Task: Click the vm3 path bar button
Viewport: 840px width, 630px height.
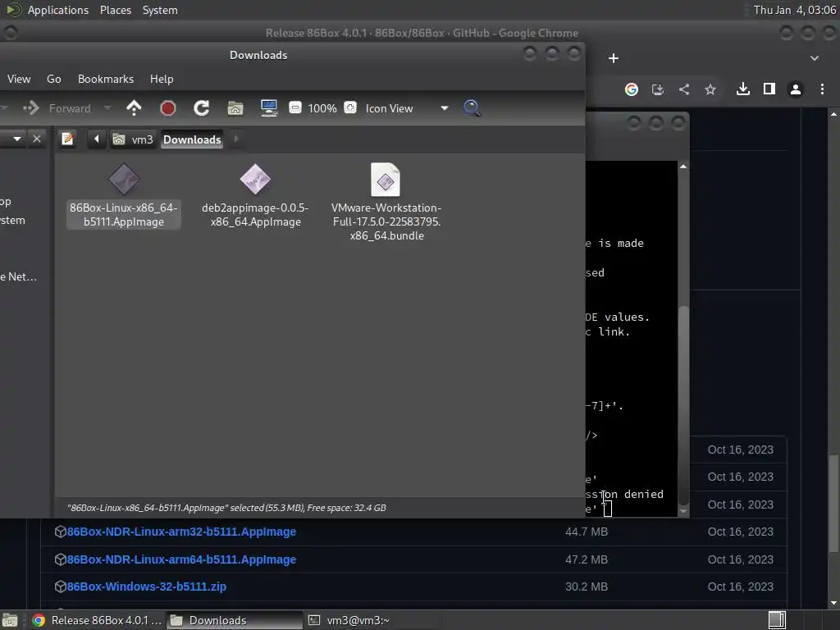Action: (x=134, y=139)
